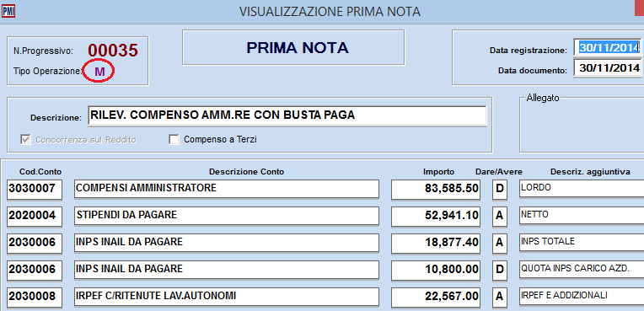Viewport: 644px width, 311px height.
Task: Select the 52,941.10 amount field
Action: point(436,216)
